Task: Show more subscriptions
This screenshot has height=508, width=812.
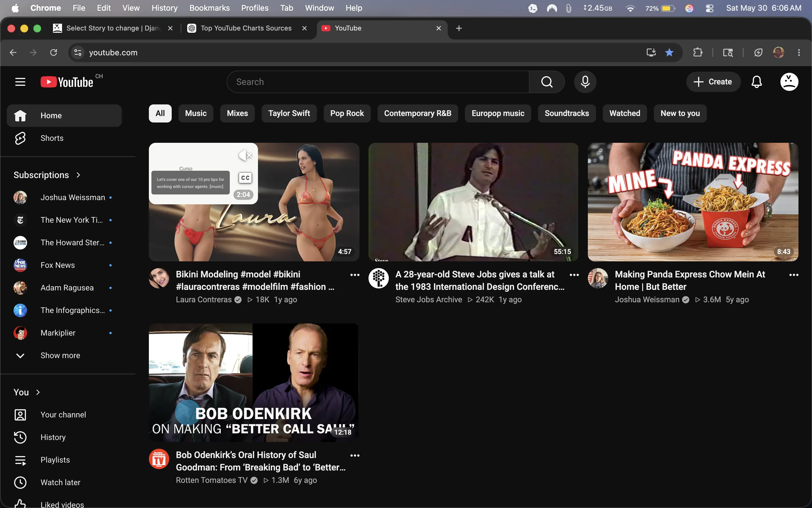Action: (64, 356)
